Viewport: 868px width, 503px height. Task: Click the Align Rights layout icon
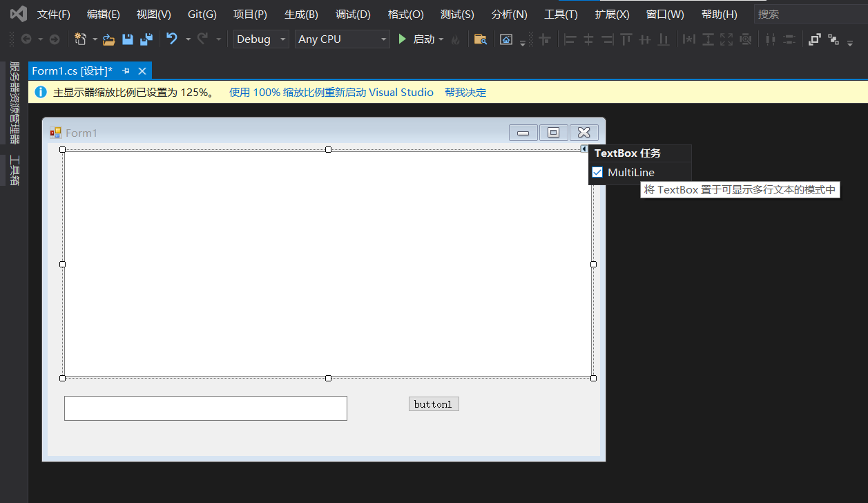pos(608,39)
